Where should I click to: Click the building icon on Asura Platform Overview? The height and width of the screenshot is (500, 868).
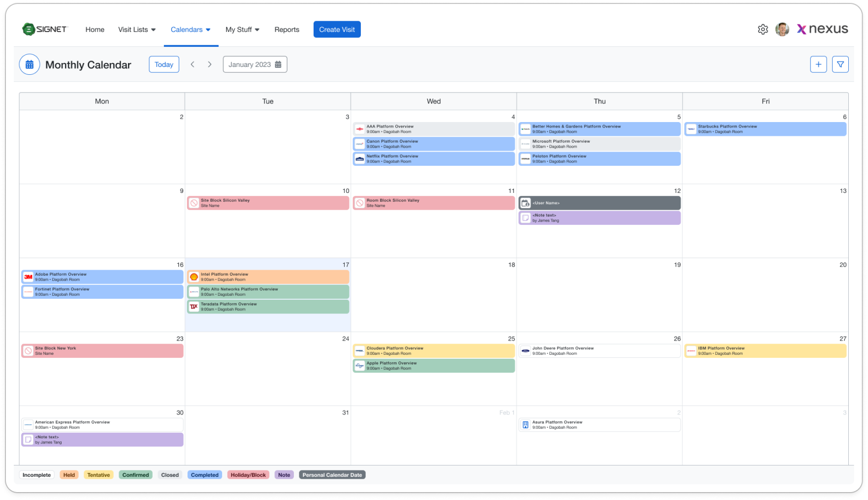coord(525,425)
